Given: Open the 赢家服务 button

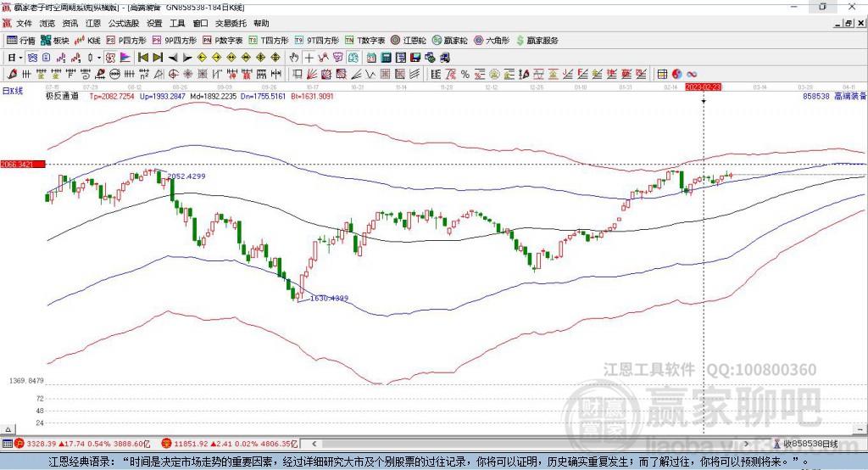Looking at the screenshot, I should click(x=537, y=41).
